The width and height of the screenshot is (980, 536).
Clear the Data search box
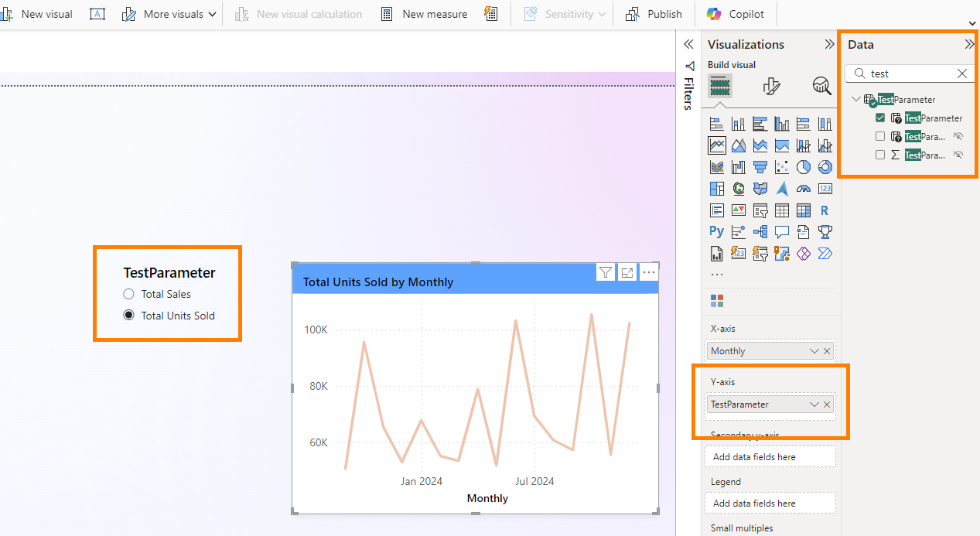pyautogui.click(x=962, y=73)
